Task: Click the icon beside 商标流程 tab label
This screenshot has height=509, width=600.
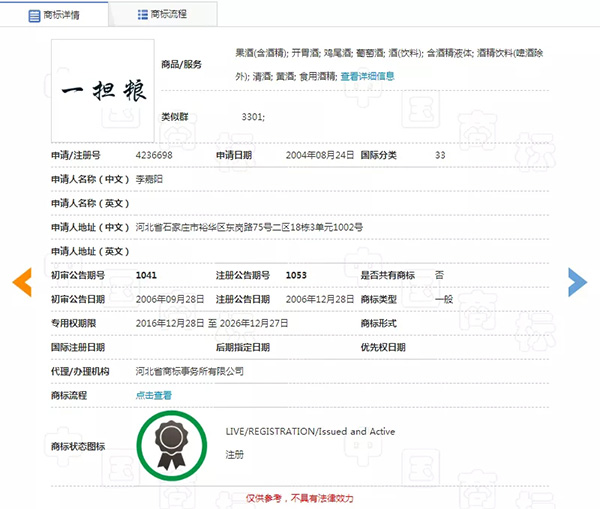Action: point(131,16)
